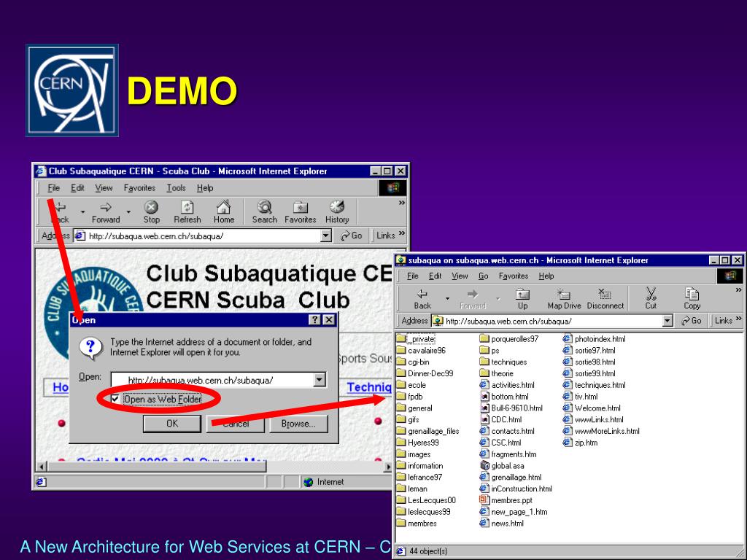Select the global.asa file
This screenshot has width=747, height=560.
point(502,466)
